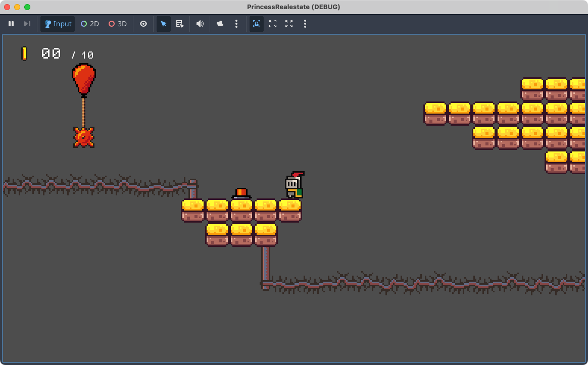Click the knight character in game
The width and height of the screenshot is (588, 365).
[294, 186]
